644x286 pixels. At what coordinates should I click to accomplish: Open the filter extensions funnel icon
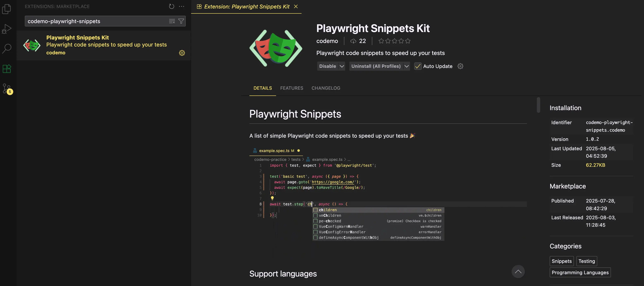click(x=181, y=21)
